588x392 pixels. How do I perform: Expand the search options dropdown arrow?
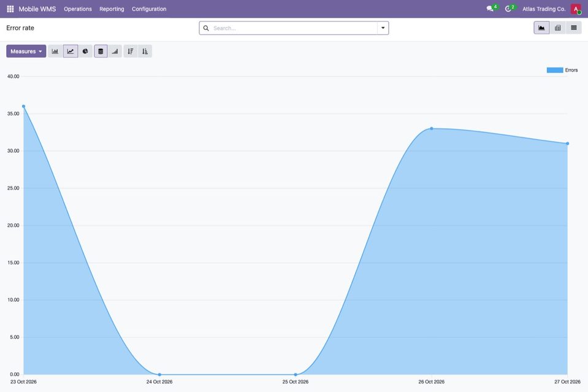pyautogui.click(x=383, y=28)
